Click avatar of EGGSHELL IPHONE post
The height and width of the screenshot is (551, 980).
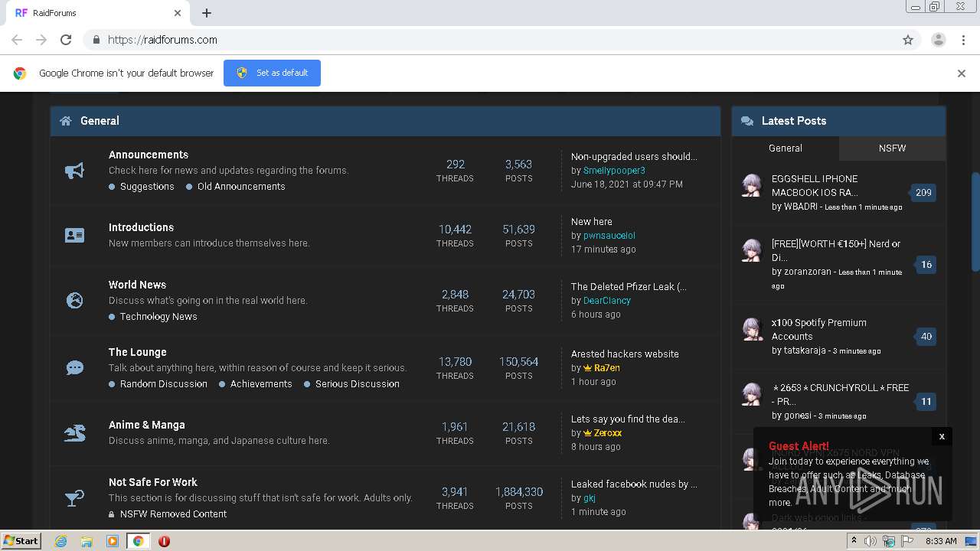pos(753,185)
